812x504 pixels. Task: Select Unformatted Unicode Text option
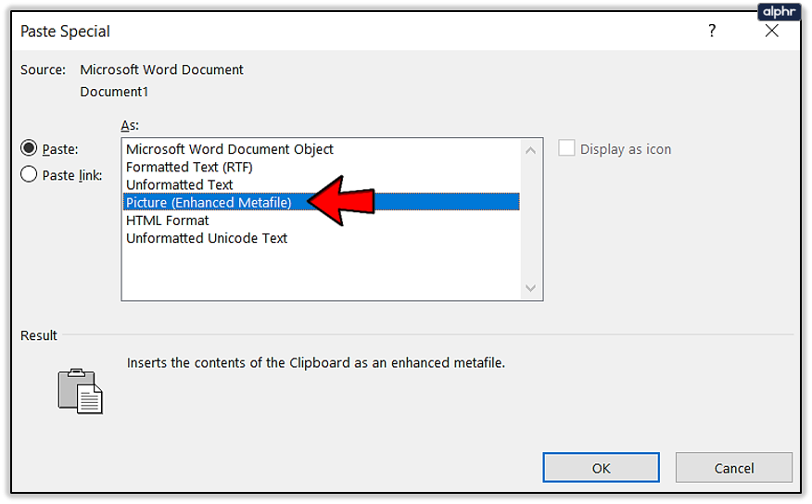207,238
